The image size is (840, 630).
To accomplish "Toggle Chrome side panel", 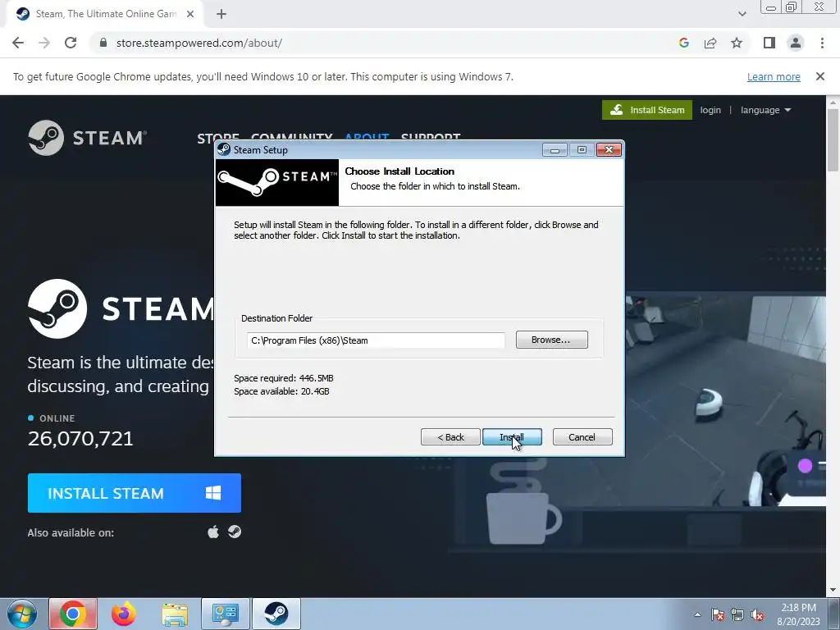I will (769, 43).
